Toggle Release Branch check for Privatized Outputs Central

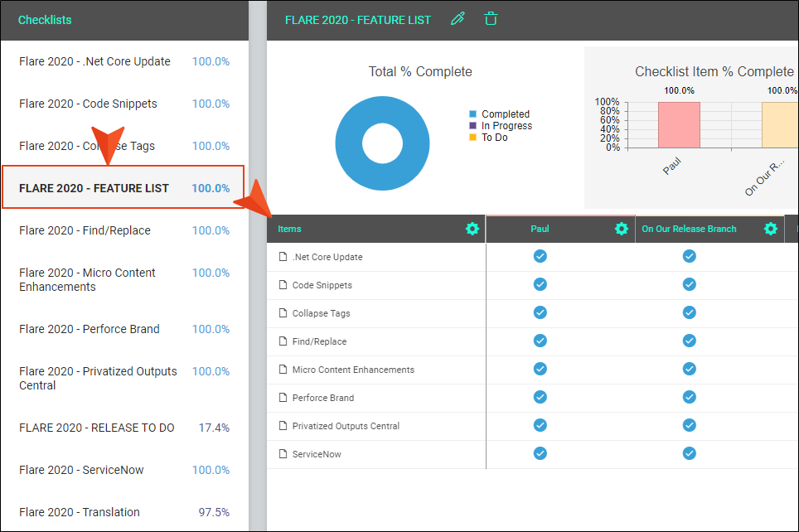[690, 425]
